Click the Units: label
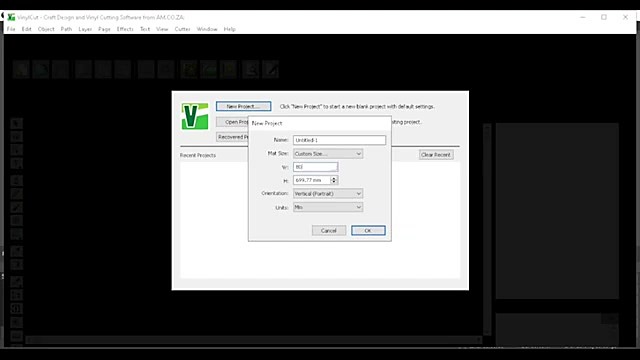The width and height of the screenshot is (640, 360). [x=282, y=208]
